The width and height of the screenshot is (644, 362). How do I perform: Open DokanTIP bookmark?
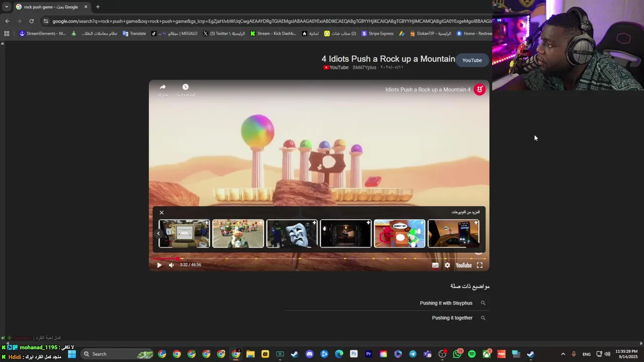tap(430, 34)
